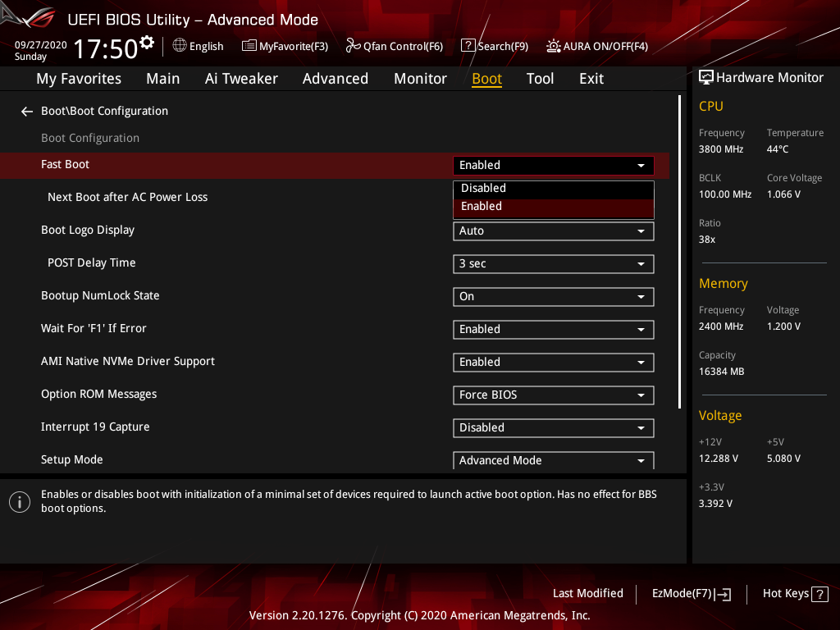Open Qfan Control(F6) fan icon
840x630 pixels.
click(353, 46)
